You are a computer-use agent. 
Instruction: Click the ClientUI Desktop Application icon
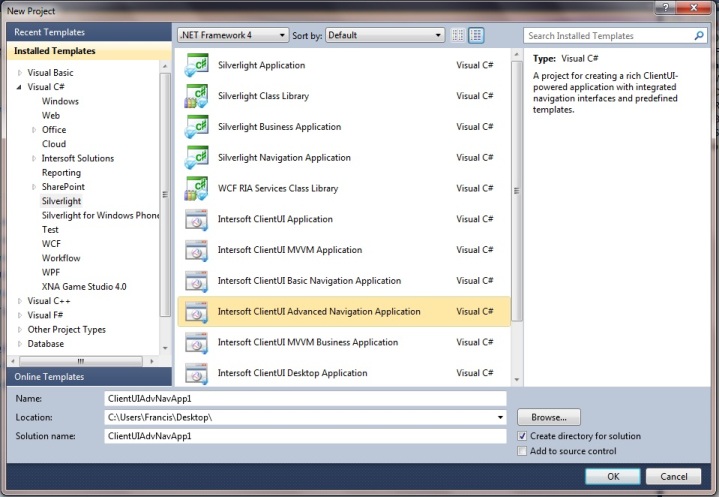coord(196,373)
